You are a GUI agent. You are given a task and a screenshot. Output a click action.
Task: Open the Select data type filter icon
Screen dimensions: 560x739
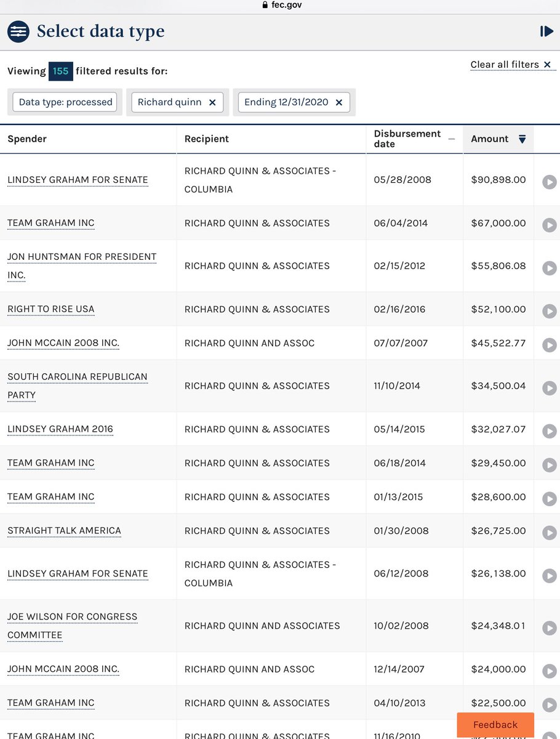pyautogui.click(x=18, y=31)
